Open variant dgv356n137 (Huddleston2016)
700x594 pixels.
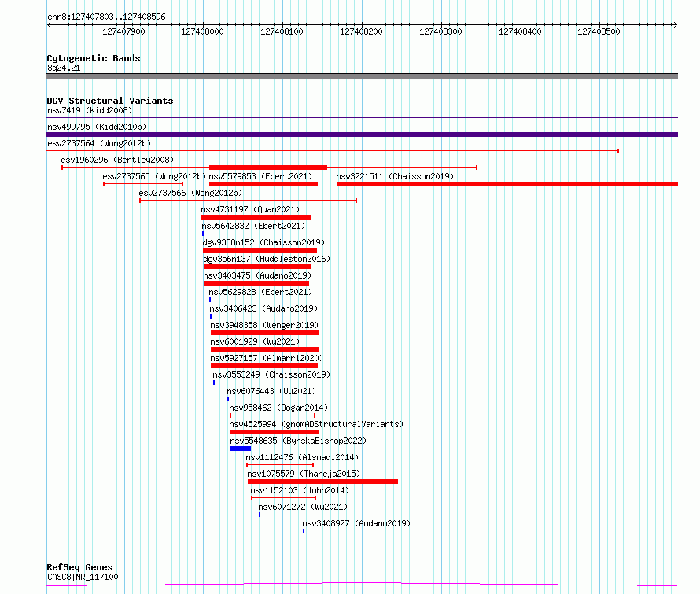click(267, 259)
